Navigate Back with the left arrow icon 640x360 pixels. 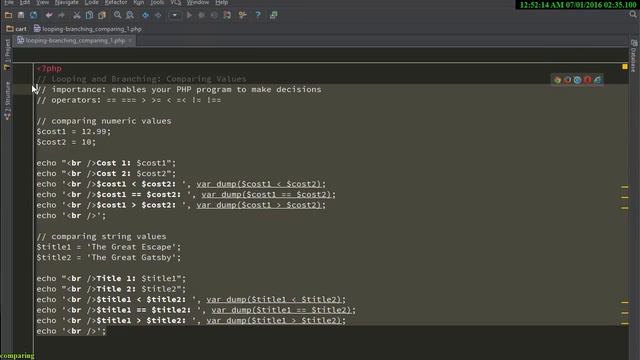click(x=145, y=15)
